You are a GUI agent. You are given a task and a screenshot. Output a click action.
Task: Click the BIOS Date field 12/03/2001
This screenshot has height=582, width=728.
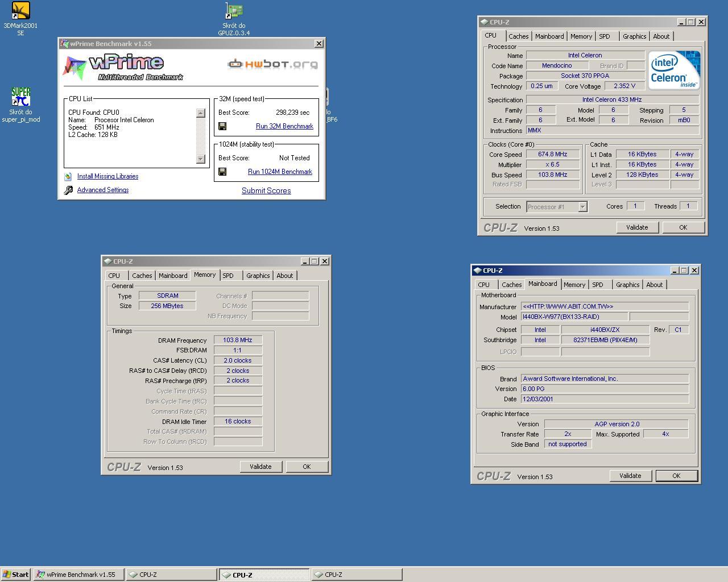605,399
